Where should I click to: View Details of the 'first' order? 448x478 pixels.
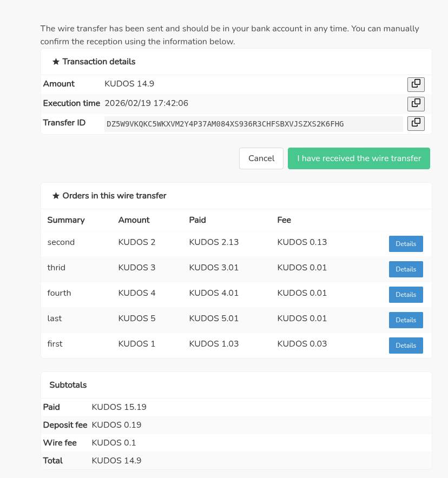pos(406,346)
